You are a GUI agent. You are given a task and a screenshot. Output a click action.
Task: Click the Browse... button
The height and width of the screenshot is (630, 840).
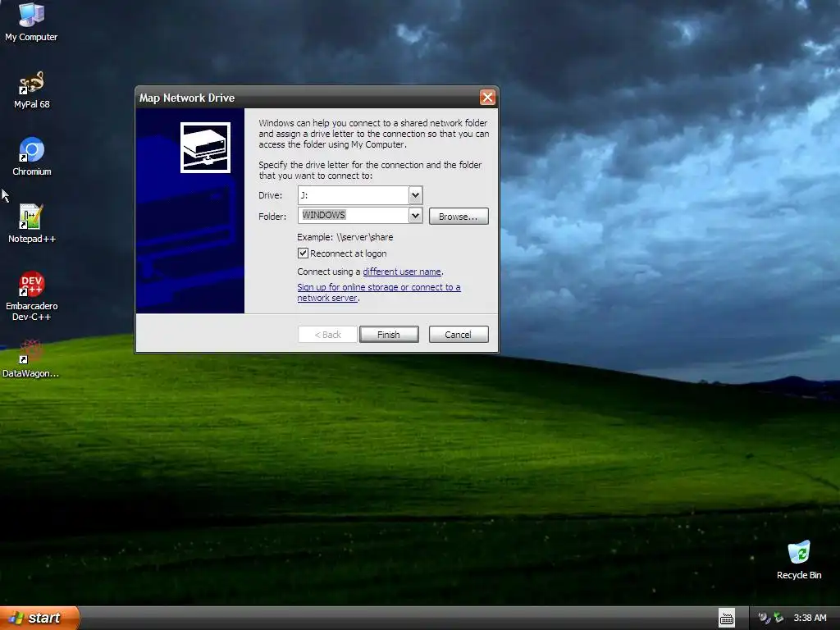tap(459, 217)
